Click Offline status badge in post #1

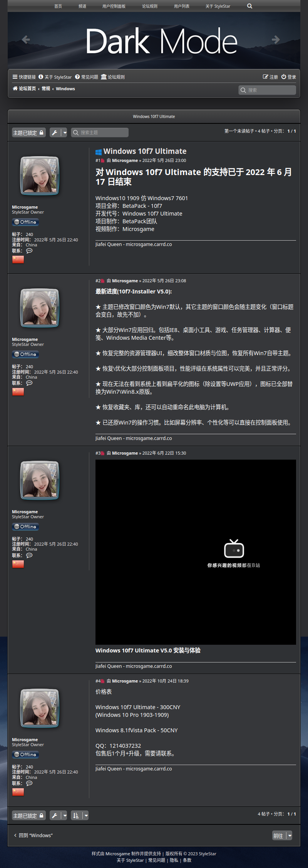click(25, 222)
